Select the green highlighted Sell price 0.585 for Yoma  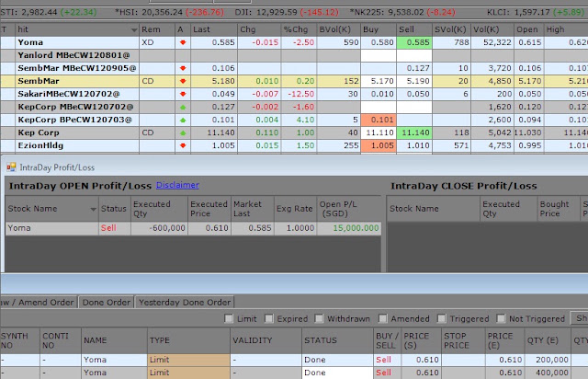(414, 42)
